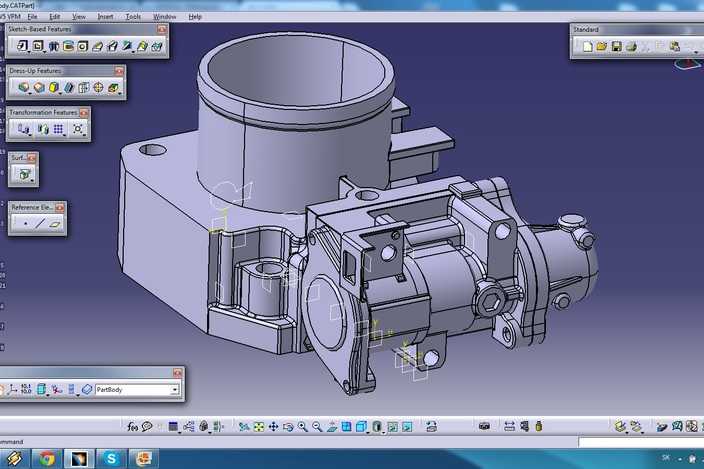Select the Pocket tool in Sketch-Based Features
Screen dimensions: 704x469
coord(38,46)
